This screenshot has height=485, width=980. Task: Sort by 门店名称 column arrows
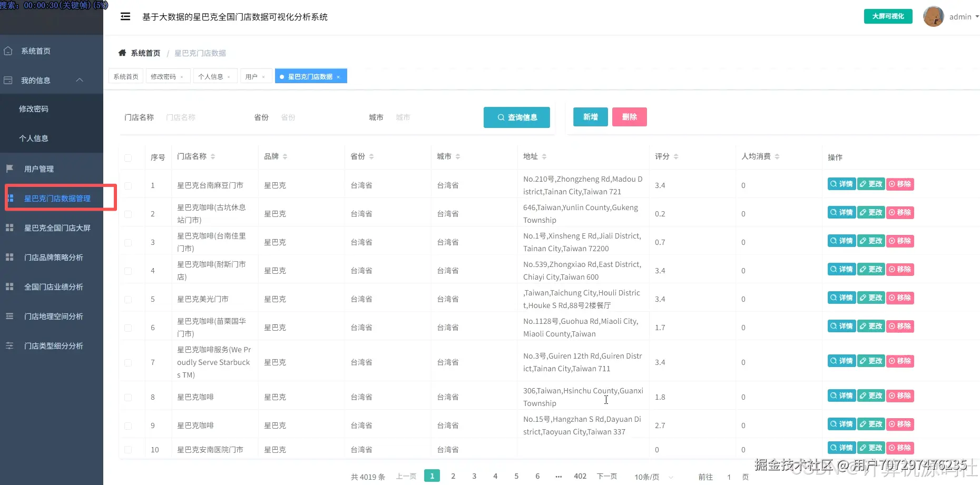click(x=213, y=156)
